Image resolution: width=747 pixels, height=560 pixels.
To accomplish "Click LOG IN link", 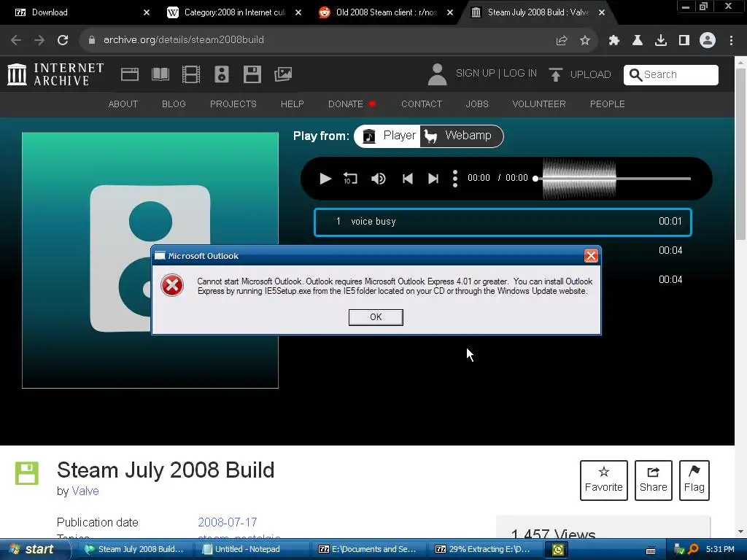I will point(519,74).
